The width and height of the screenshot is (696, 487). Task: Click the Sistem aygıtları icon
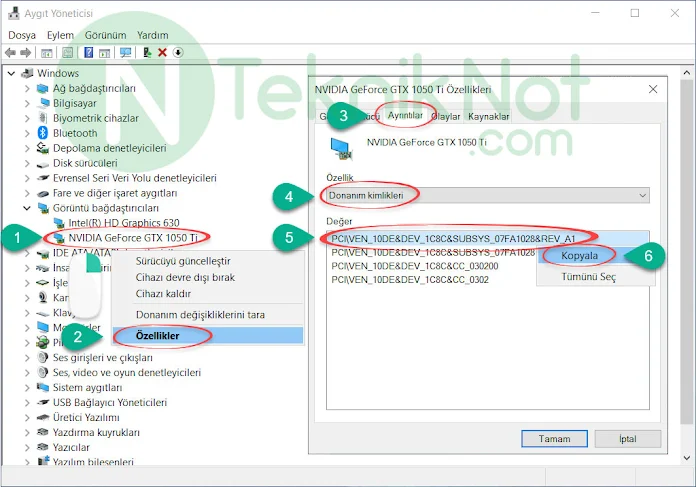[x=43, y=387]
